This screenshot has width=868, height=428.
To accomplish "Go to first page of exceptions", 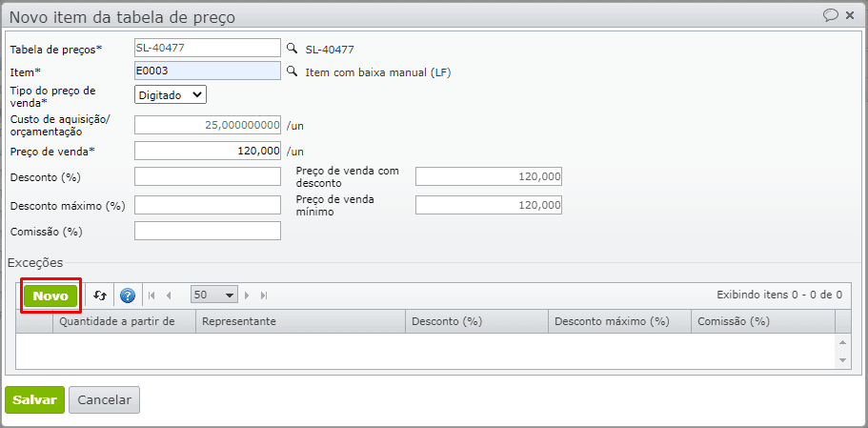I will (151, 296).
